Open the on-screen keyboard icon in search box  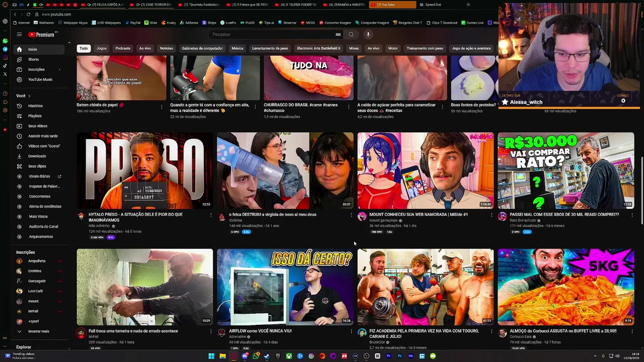[x=338, y=35]
